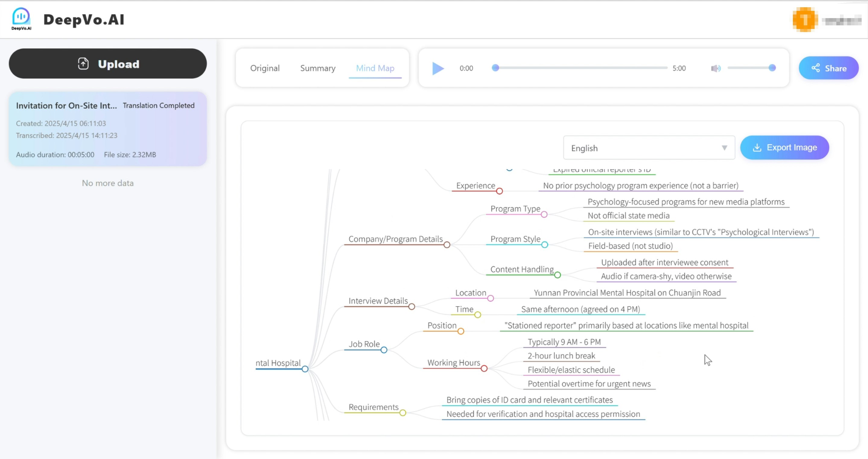Open the English language dropdown
The height and width of the screenshot is (459, 868).
pyautogui.click(x=649, y=148)
